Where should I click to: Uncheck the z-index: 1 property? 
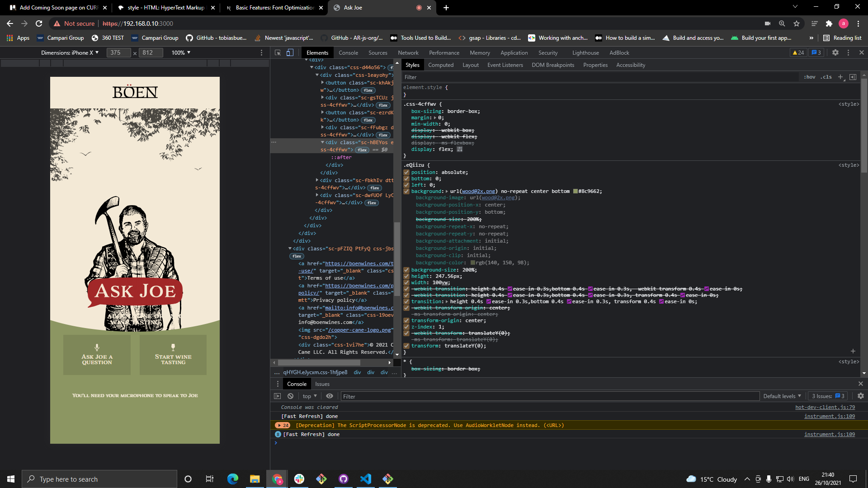click(406, 327)
